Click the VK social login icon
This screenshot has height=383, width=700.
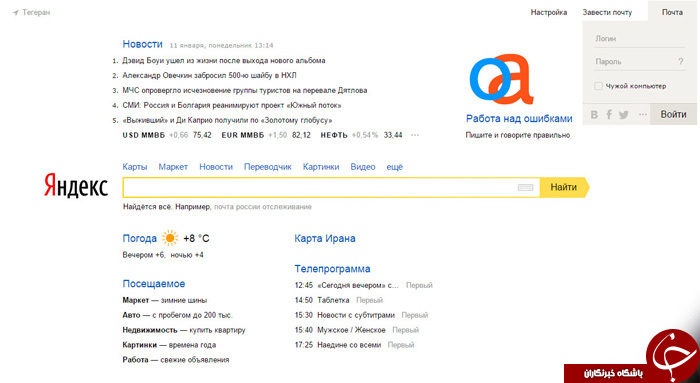594,115
